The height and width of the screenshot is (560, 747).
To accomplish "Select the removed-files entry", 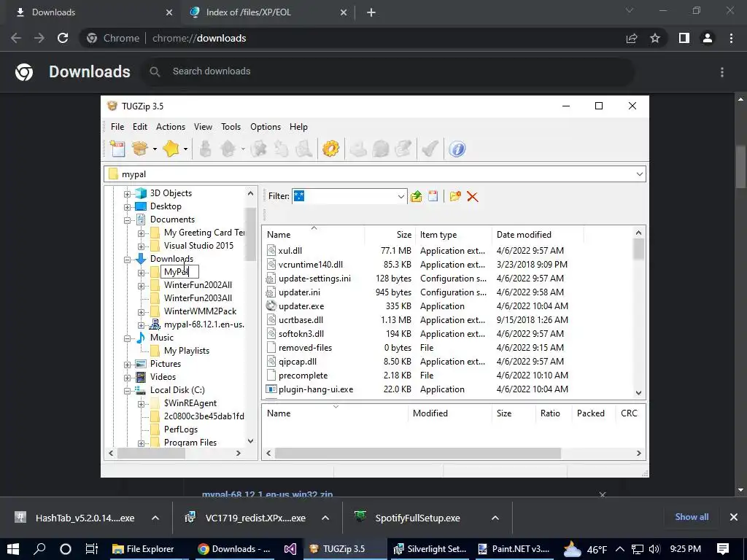I will pos(305,348).
